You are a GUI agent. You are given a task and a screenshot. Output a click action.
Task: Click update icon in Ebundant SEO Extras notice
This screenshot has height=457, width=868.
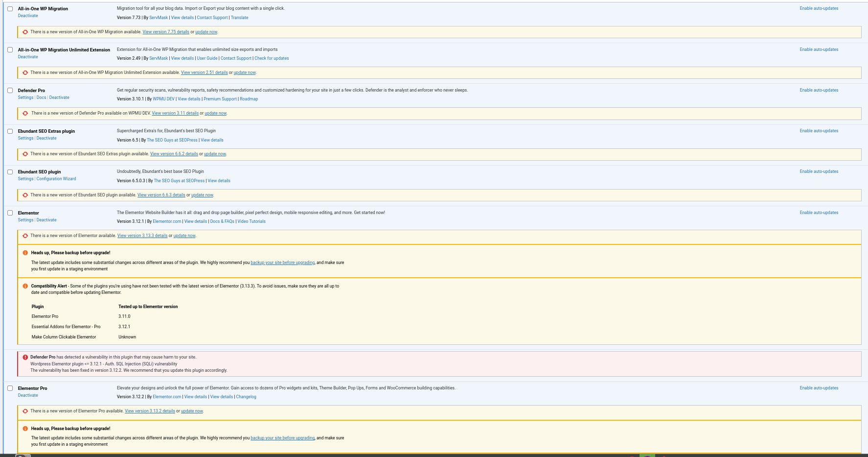point(25,154)
